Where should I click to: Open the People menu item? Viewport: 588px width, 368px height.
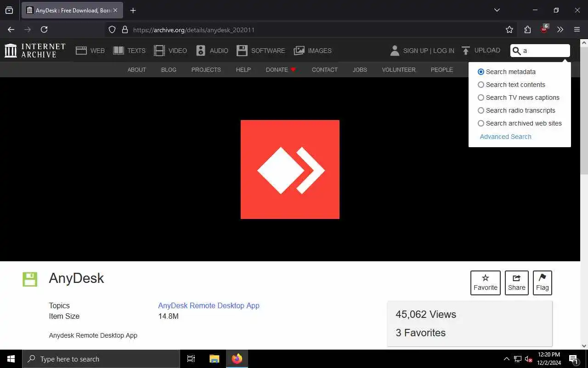coord(442,70)
